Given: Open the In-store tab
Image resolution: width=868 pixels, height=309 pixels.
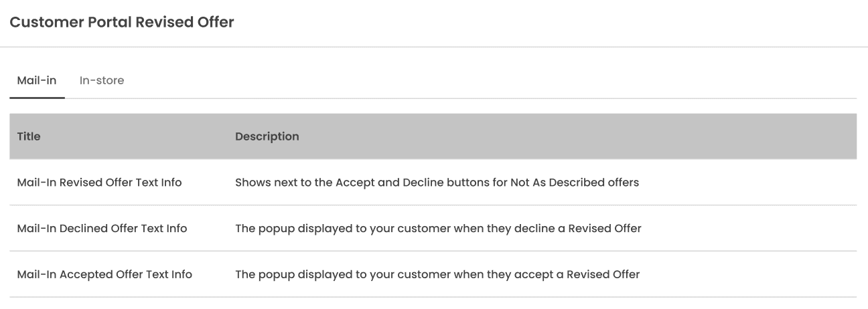Looking at the screenshot, I should [x=102, y=80].
